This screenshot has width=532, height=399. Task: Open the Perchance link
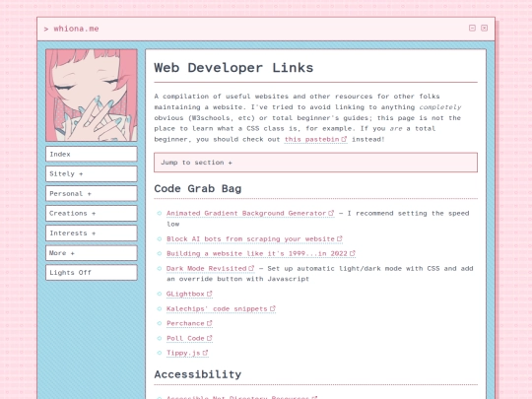click(189, 323)
